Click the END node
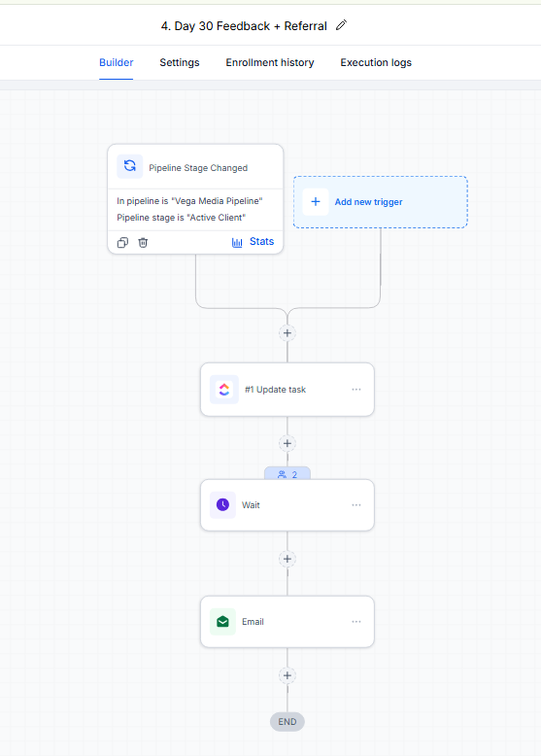This screenshot has height=756, width=541. [x=287, y=721]
